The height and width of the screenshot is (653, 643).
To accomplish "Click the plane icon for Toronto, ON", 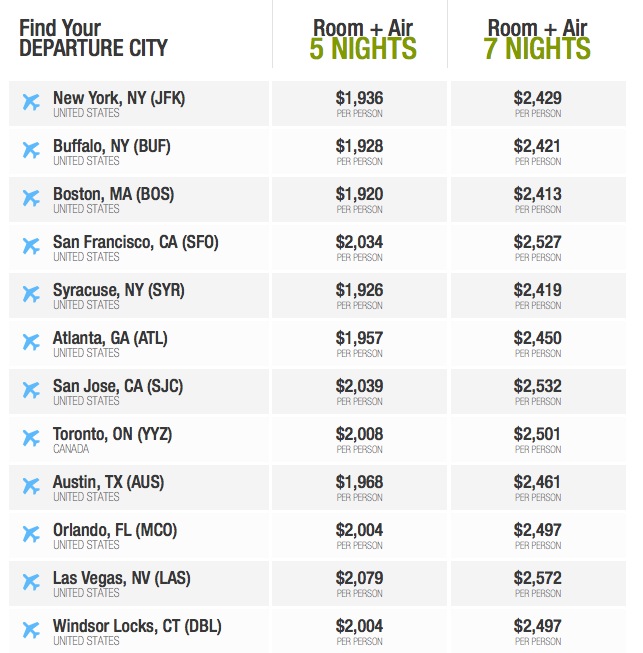I will (31, 438).
